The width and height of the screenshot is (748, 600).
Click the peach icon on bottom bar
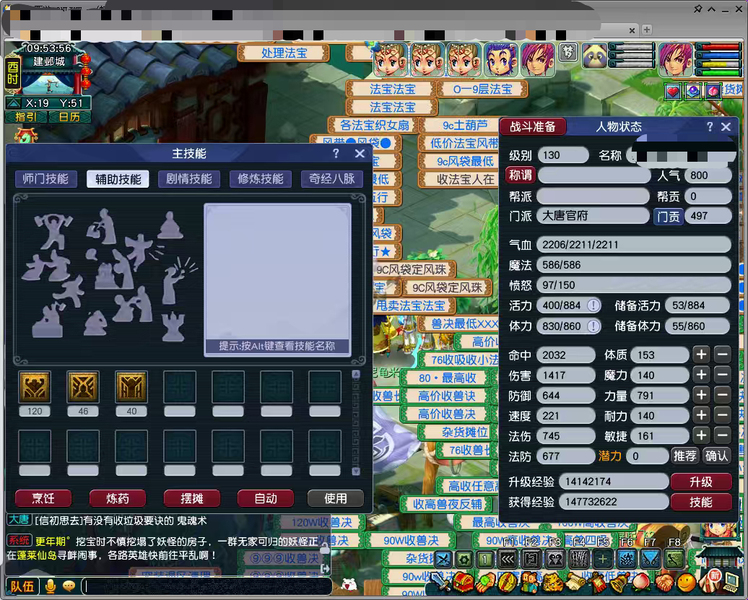click(642, 583)
